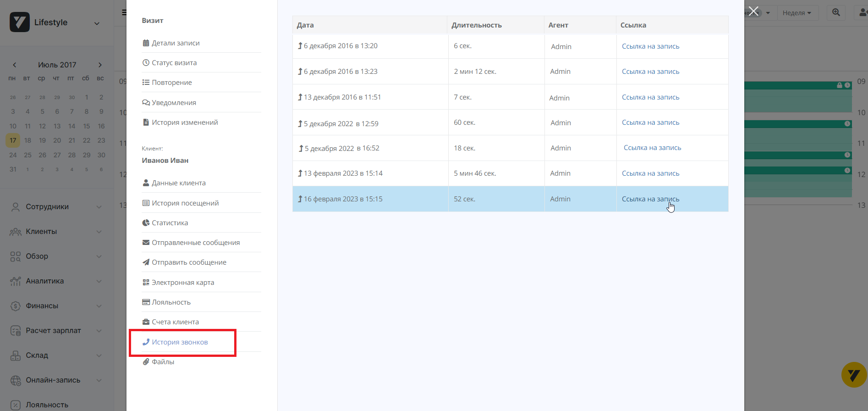Open recording link for 6 декабря 2016 13:20
Viewport: 868px width, 411px height.
pyautogui.click(x=650, y=46)
